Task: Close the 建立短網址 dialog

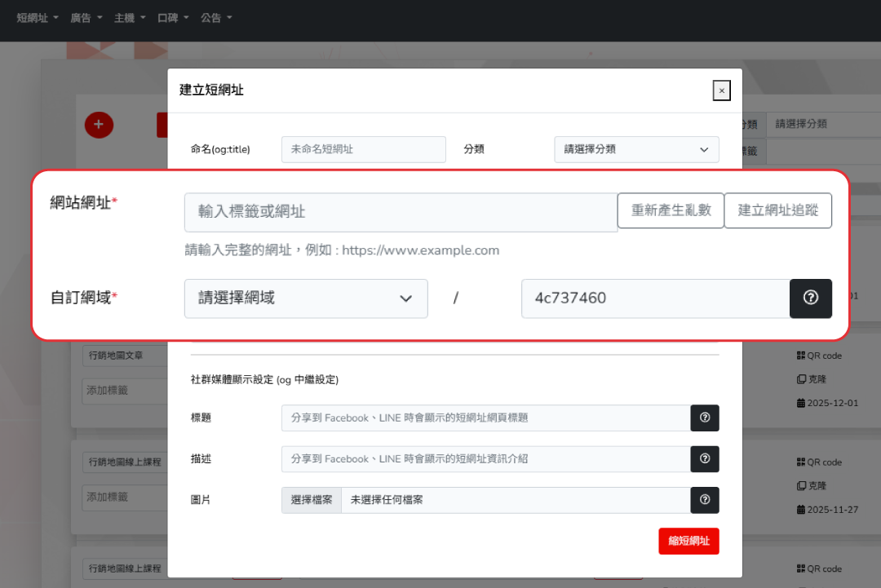Action: [721, 91]
